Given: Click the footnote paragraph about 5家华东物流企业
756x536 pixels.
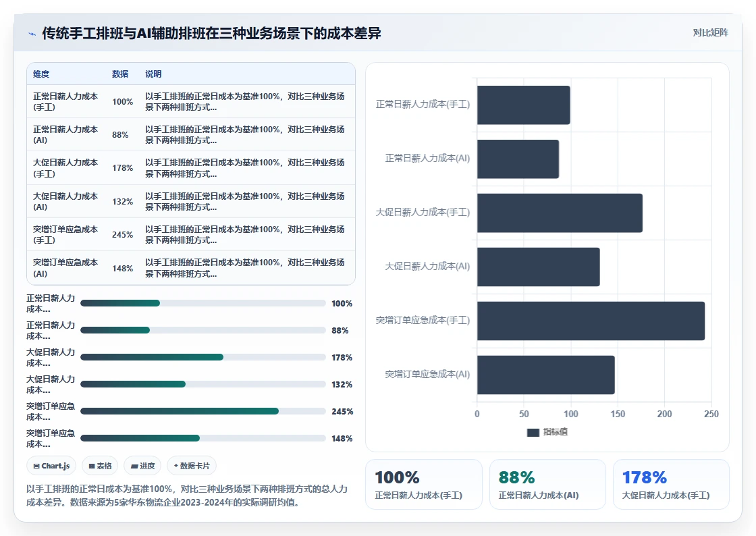Looking at the screenshot, I should (x=187, y=495).
